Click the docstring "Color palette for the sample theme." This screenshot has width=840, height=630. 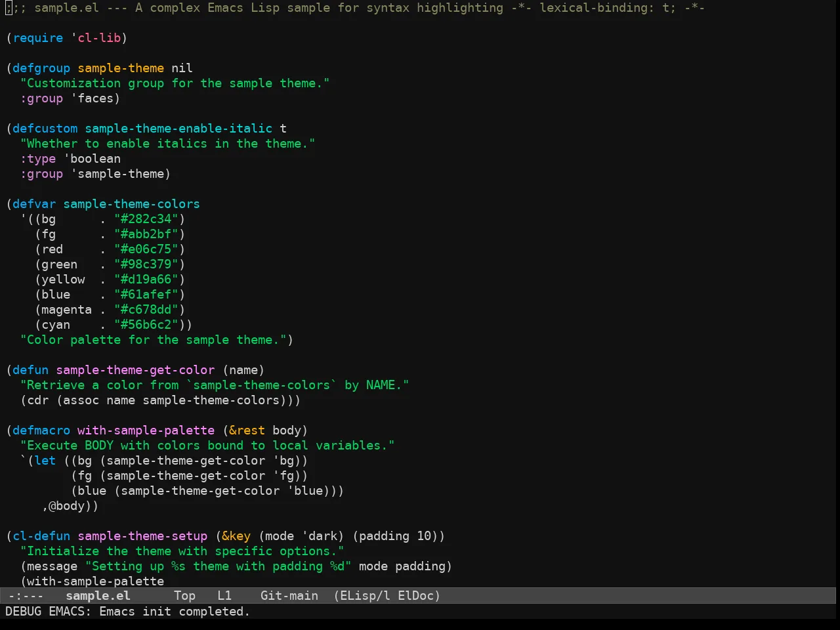pos(154,340)
